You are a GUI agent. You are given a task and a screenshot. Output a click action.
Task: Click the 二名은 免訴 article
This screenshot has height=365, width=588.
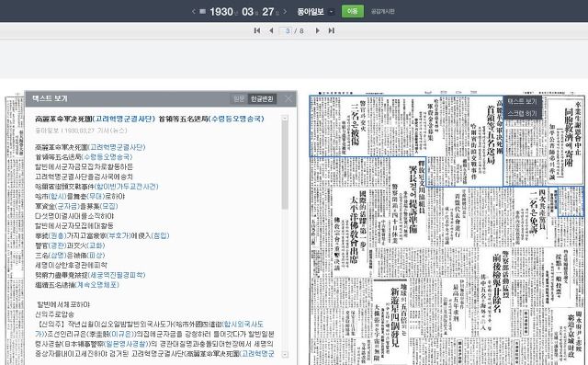pos(534,212)
